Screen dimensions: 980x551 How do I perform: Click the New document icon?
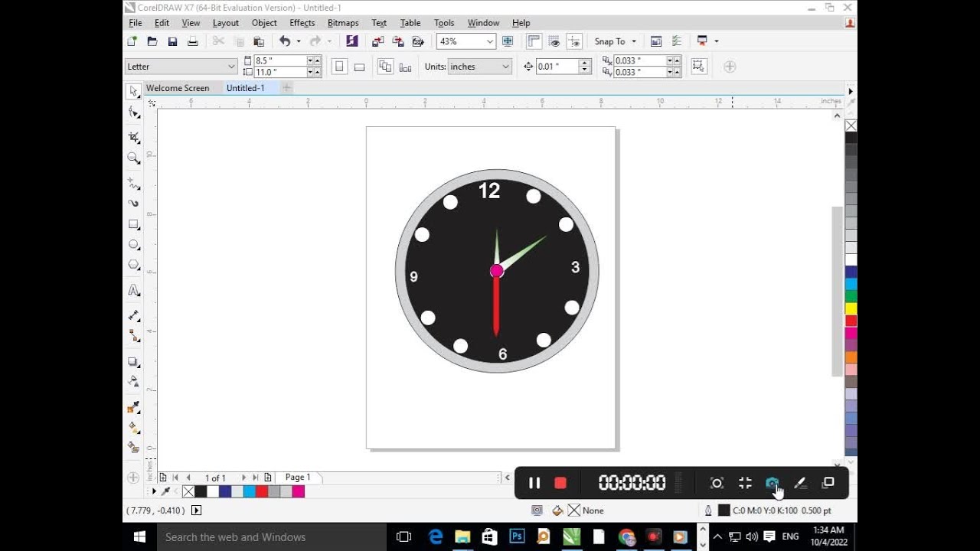tap(132, 41)
